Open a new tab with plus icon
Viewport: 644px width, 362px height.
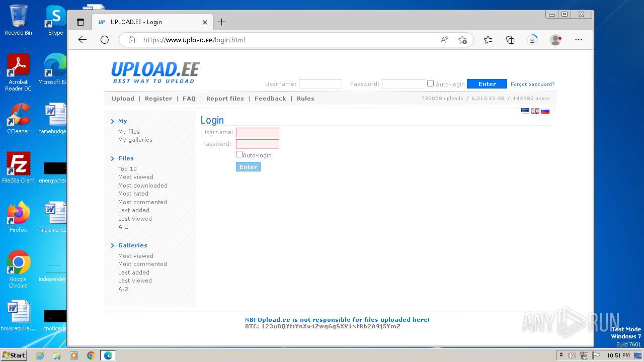click(x=221, y=22)
